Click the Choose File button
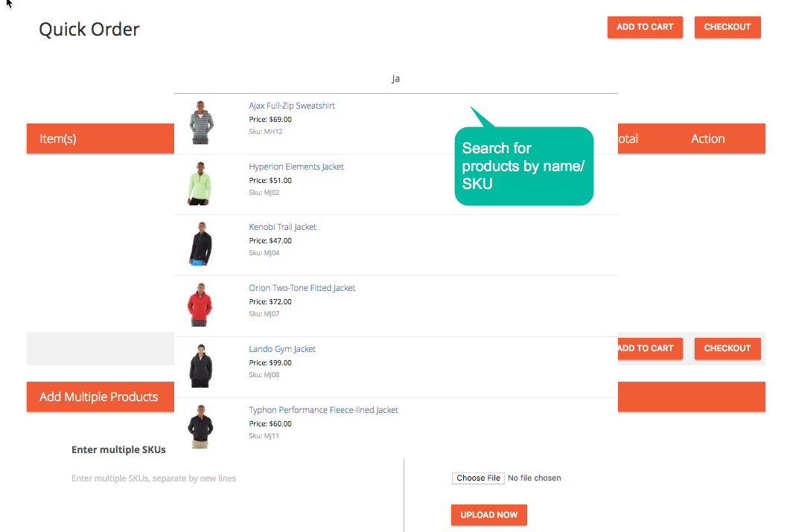 478,478
